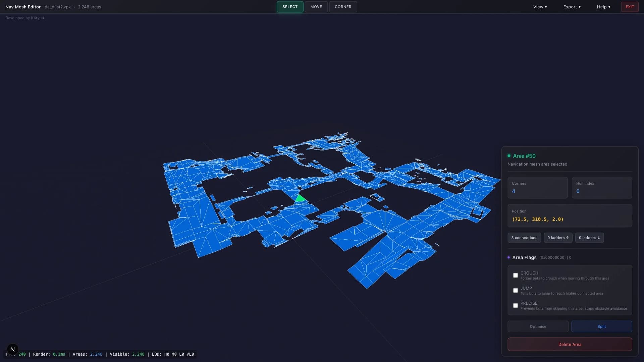Click the LOD: H0 M0 L0 VL0 status
The height and width of the screenshot is (362, 644).
pyautogui.click(x=173, y=354)
